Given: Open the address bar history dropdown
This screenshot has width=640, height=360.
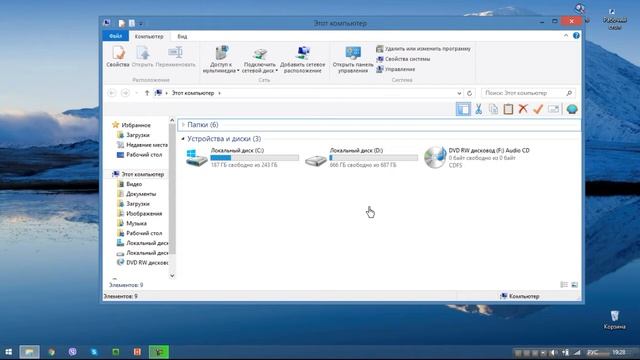Looking at the screenshot, I should click(459, 93).
